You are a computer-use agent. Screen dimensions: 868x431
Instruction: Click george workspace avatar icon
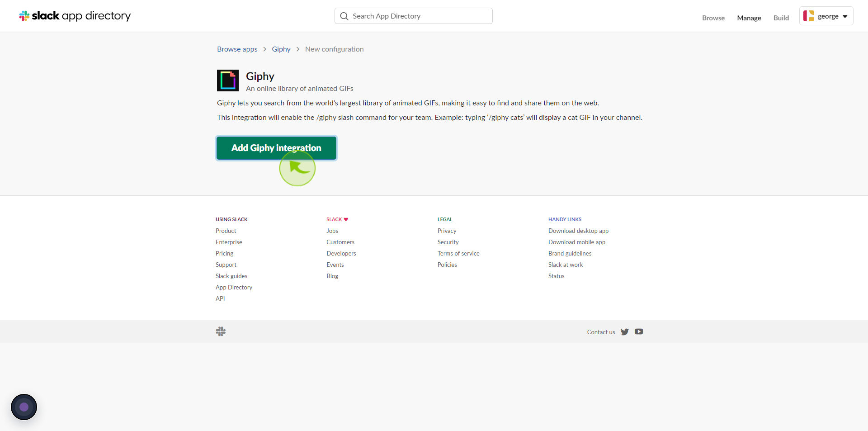tap(809, 16)
